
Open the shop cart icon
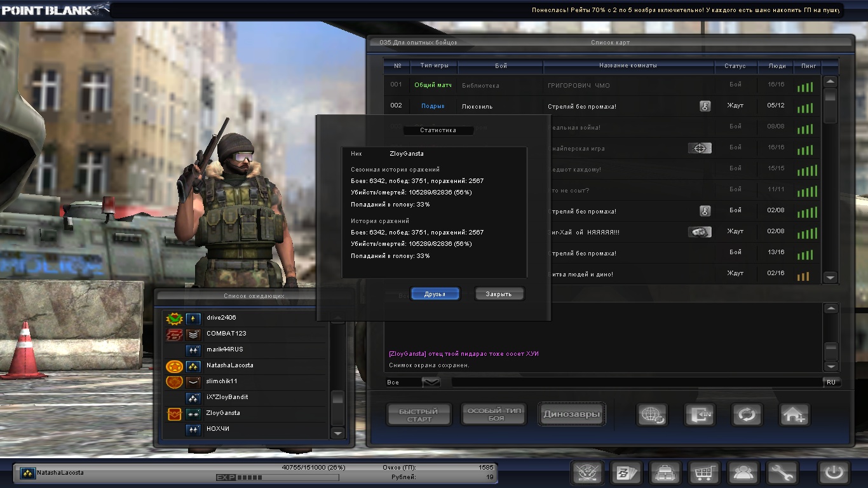point(704,473)
